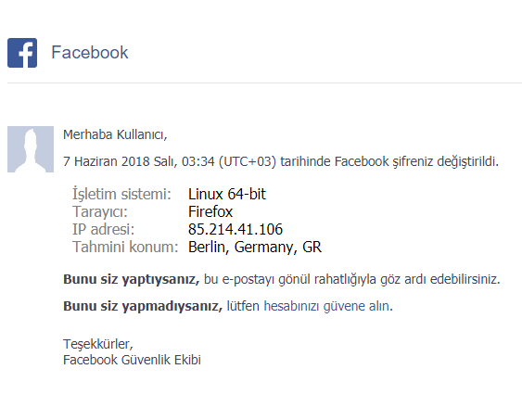522x420 pixels.
Task: Click the 'Firefox' browser value
Action: tap(210, 211)
